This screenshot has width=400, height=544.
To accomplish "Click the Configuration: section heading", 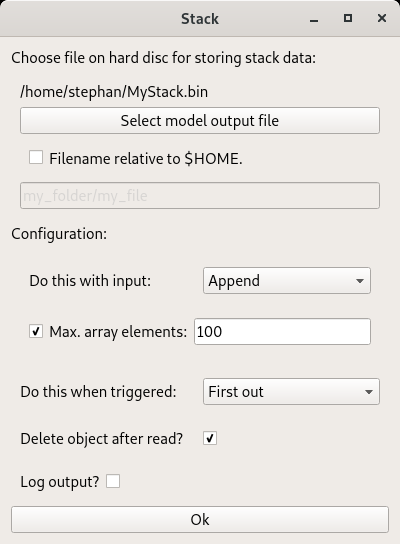I will [x=59, y=234].
